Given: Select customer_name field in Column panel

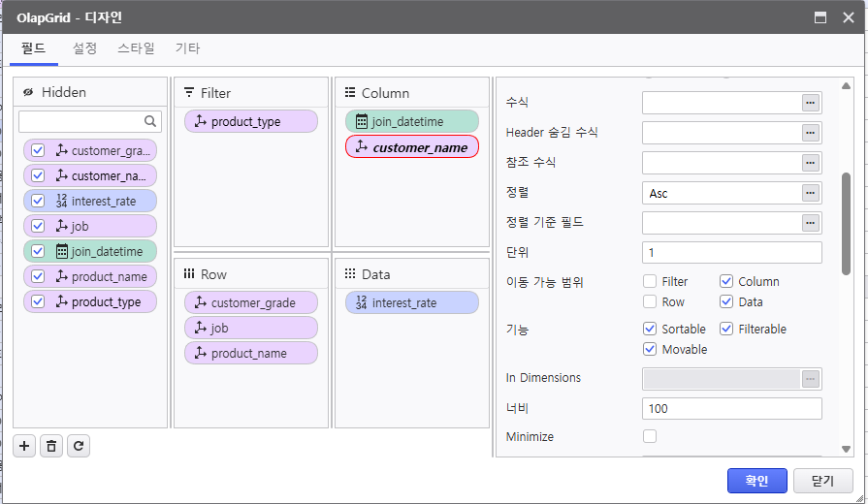Looking at the screenshot, I should click(412, 146).
